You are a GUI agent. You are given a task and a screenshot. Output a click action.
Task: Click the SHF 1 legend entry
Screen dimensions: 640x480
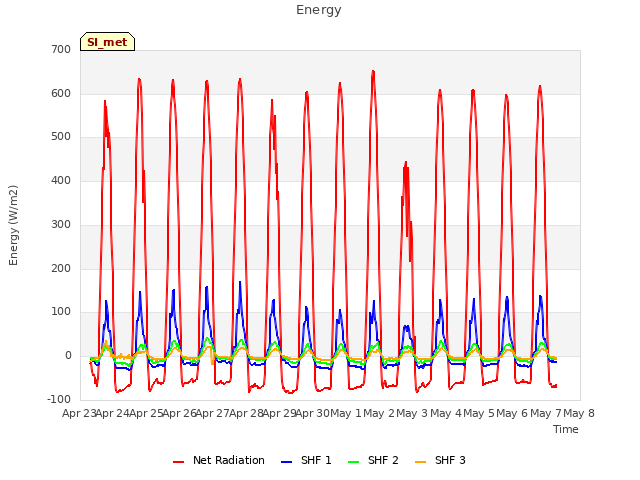click(x=306, y=460)
